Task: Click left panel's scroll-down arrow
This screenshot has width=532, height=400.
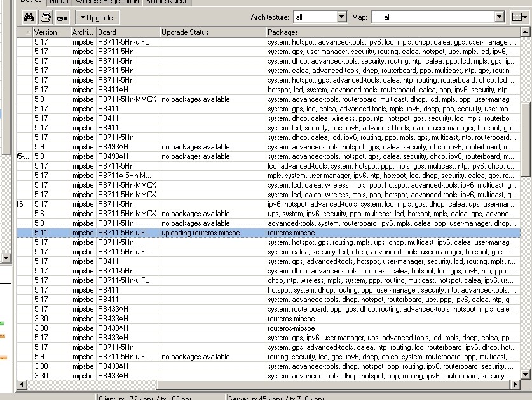Action: [6, 258]
